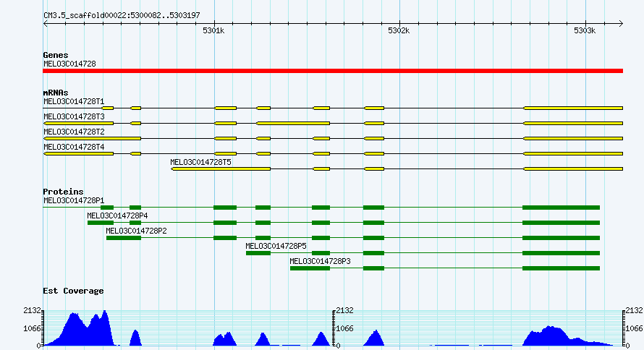Select the long first exon of transcript T4
This screenshot has height=350, width=644.
[x=79, y=153]
